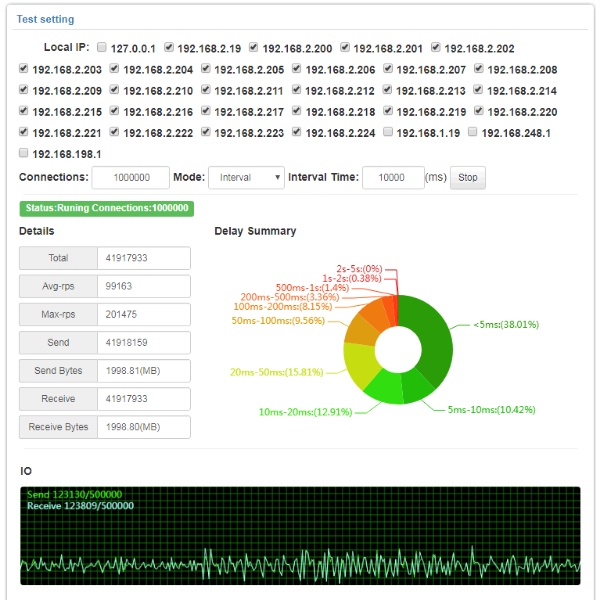Enable the 192.168.1.19 checkbox
This screenshot has height=600, width=600.
(388, 132)
